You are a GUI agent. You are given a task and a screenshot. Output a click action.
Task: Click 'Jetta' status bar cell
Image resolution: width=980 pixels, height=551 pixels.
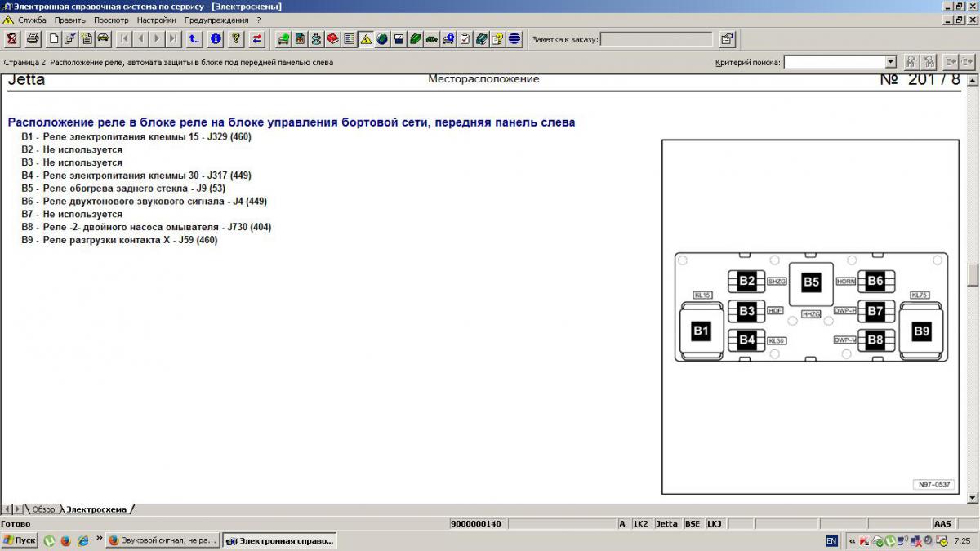coord(666,524)
